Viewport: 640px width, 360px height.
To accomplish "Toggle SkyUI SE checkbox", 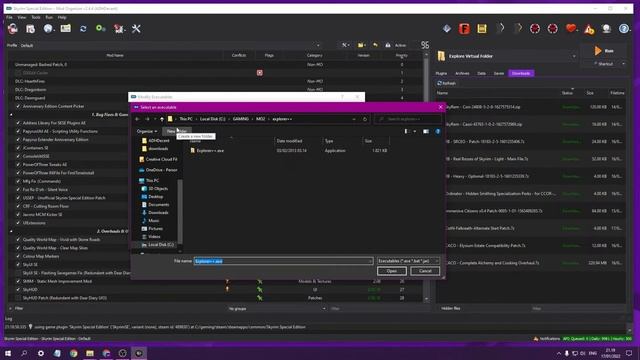I will (x=18, y=264).
